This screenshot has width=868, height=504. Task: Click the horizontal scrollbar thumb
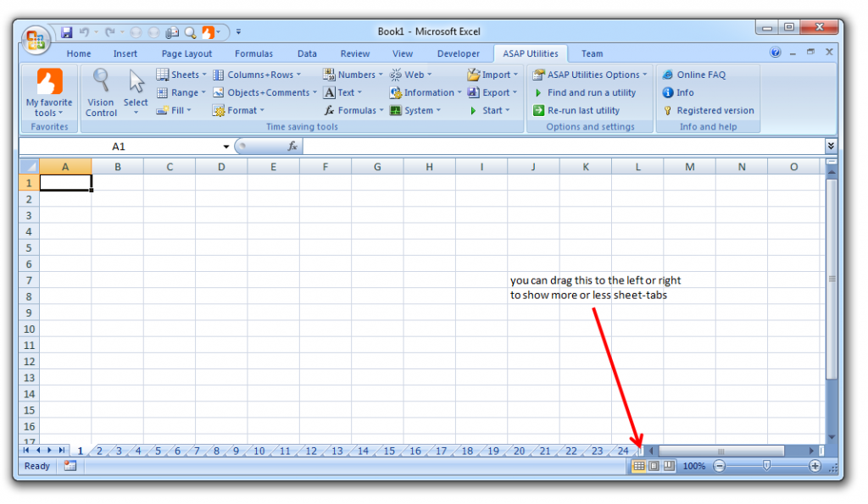point(721,451)
